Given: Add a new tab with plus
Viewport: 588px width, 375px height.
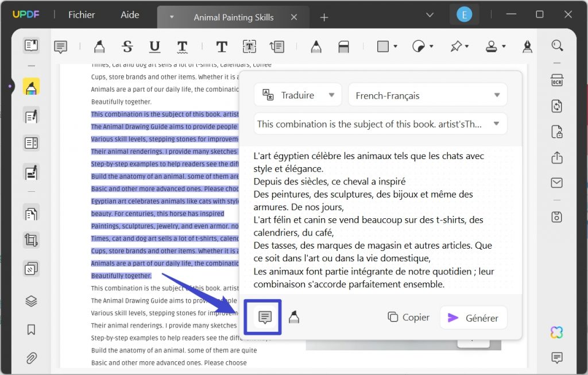Looking at the screenshot, I should coord(324,17).
